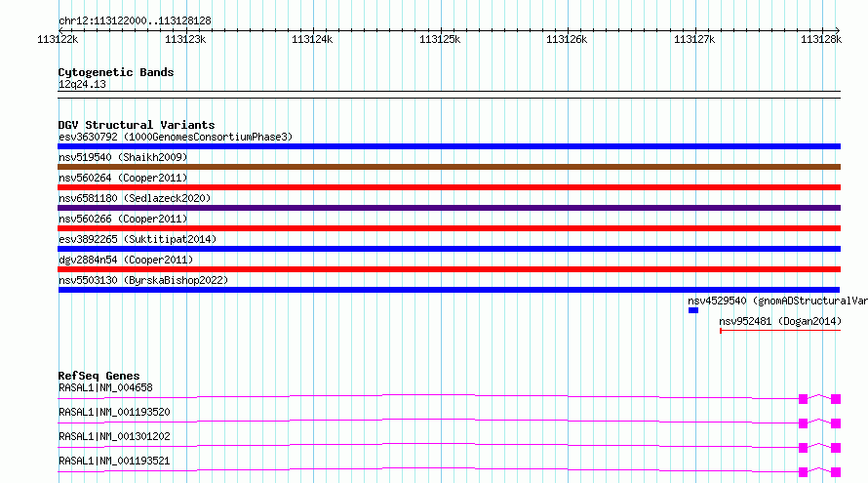Image resolution: width=868 pixels, height=483 pixels.
Task: Click the nsv5503130 (ByrskaBishop2022) label
Action: pyautogui.click(x=143, y=280)
